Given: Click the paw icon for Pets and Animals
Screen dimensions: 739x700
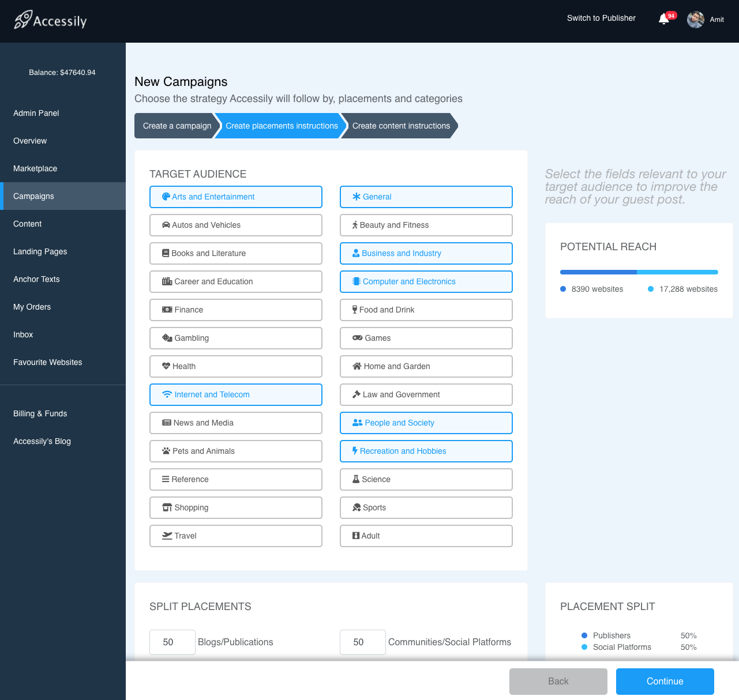Looking at the screenshot, I should click(x=166, y=451).
